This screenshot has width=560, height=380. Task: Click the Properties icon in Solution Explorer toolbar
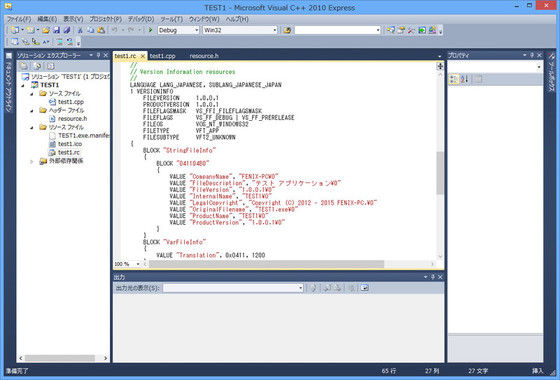[24, 66]
